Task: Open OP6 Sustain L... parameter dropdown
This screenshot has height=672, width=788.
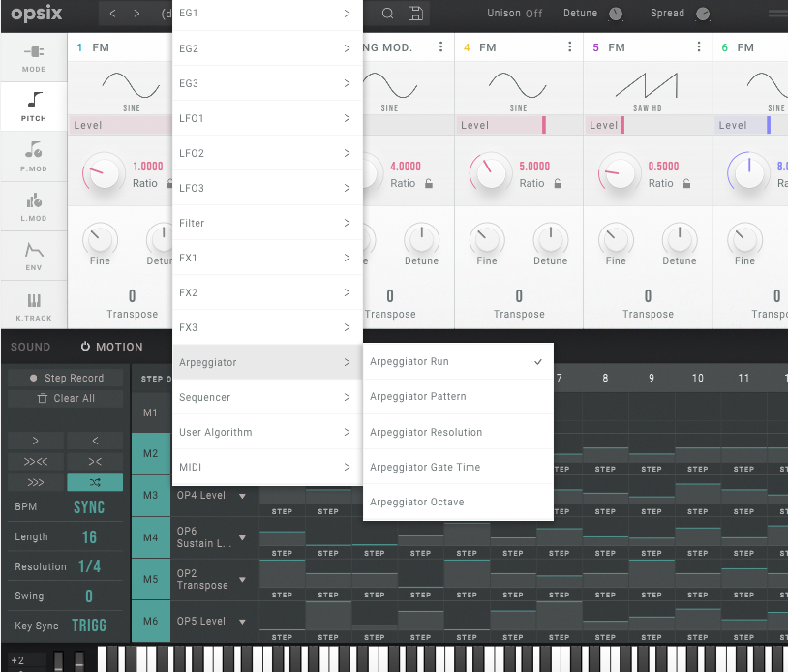Action: (242, 537)
